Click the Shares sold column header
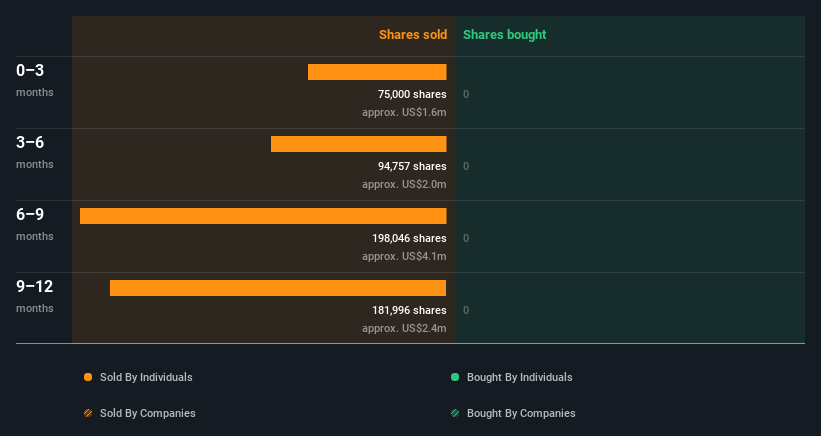 coord(413,35)
